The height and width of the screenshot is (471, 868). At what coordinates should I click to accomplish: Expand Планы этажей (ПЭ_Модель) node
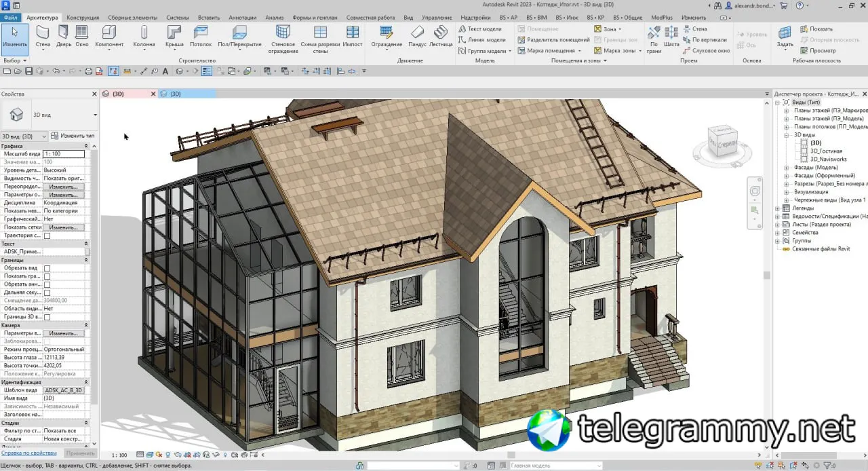click(786, 118)
